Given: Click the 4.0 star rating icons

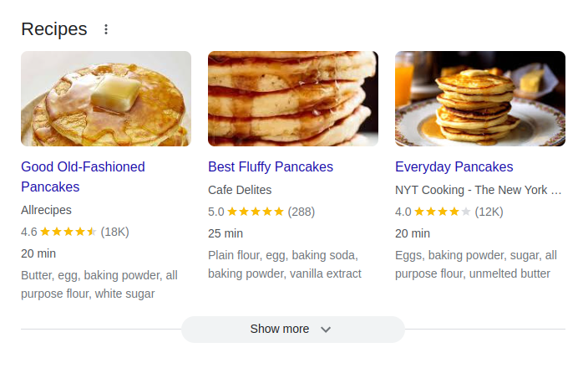Looking at the screenshot, I should (x=443, y=212).
